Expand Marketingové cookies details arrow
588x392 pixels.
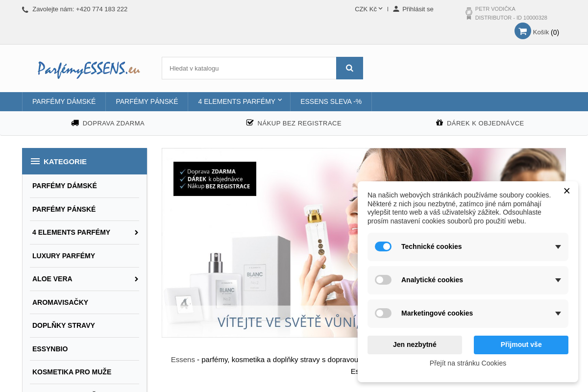click(558, 314)
